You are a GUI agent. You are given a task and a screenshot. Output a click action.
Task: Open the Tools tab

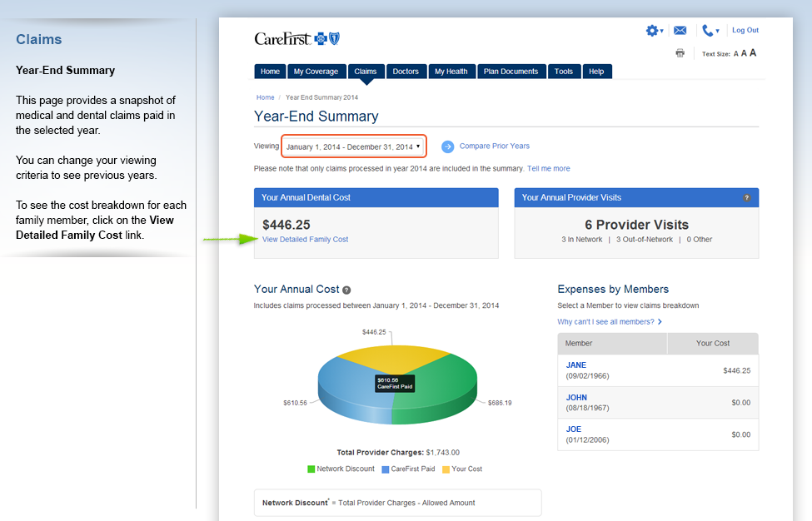pyautogui.click(x=564, y=72)
